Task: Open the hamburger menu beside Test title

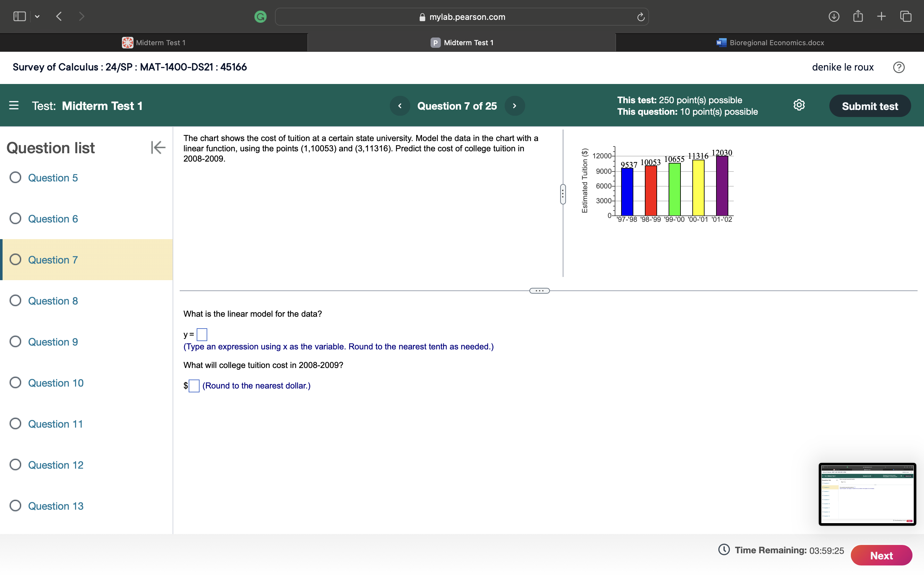Action: pyautogui.click(x=14, y=105)
